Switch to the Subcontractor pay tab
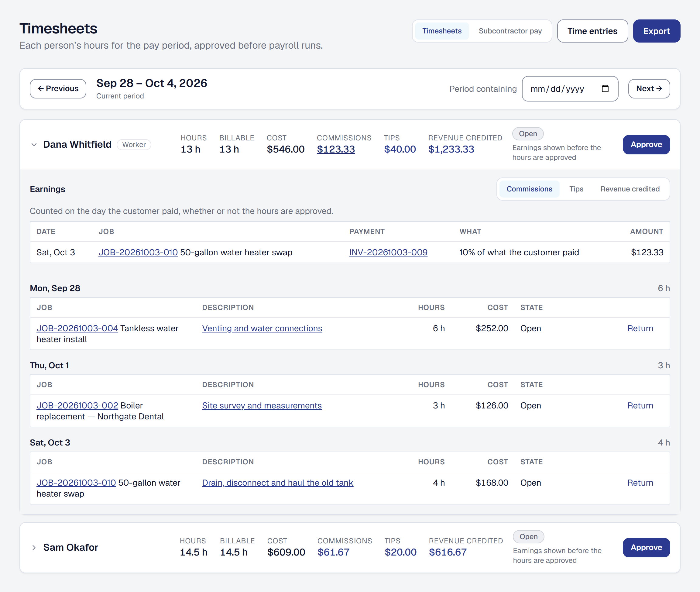The image size is (700, 592). [x=510, y=31]
